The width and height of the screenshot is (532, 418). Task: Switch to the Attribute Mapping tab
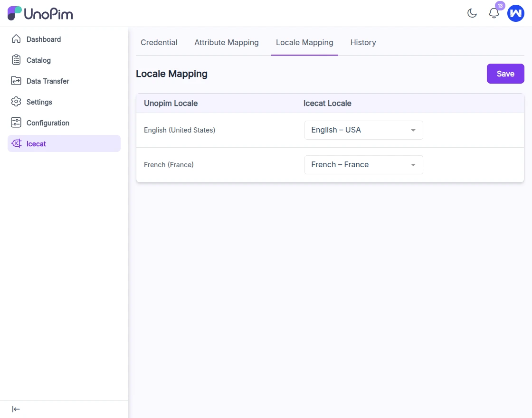point(226,42)
